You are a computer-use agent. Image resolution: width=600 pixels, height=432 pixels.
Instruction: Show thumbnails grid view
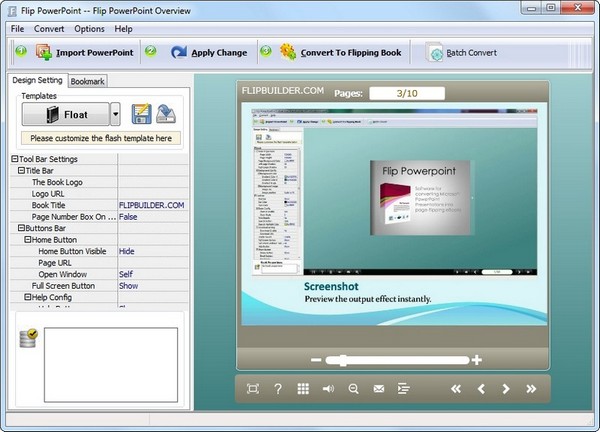(x=303, y=389)
